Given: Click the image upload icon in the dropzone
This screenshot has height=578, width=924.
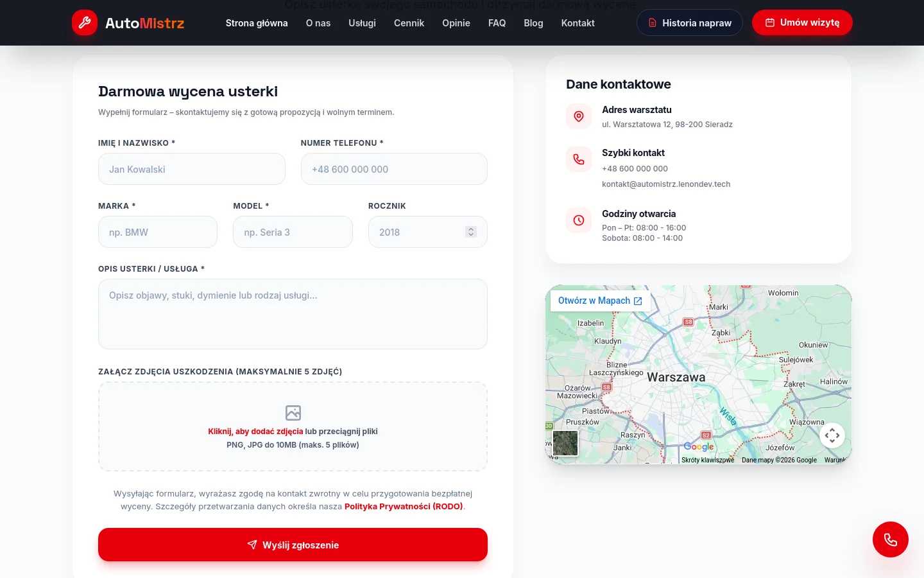Looking at the screenshot, I should click(293, 412).
